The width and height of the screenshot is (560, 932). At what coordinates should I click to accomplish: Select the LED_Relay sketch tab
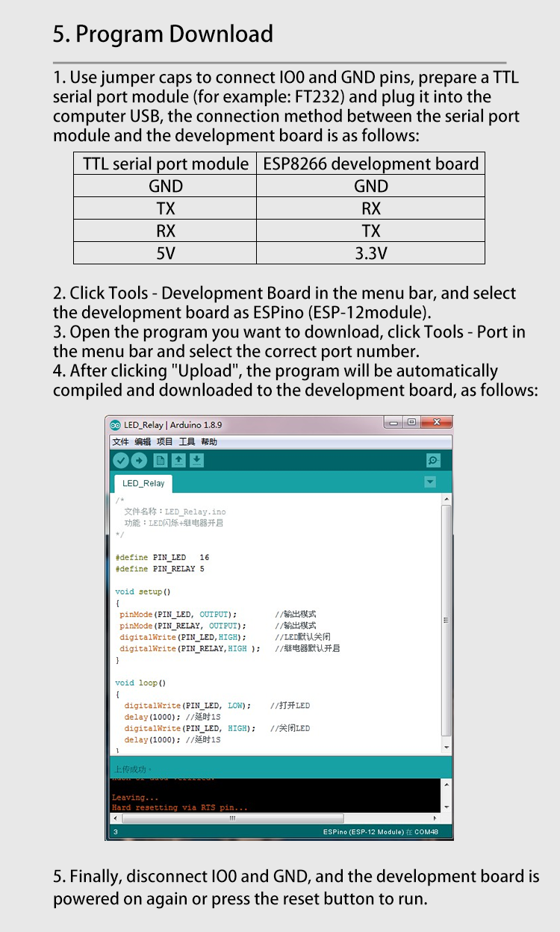click(143, 483)
